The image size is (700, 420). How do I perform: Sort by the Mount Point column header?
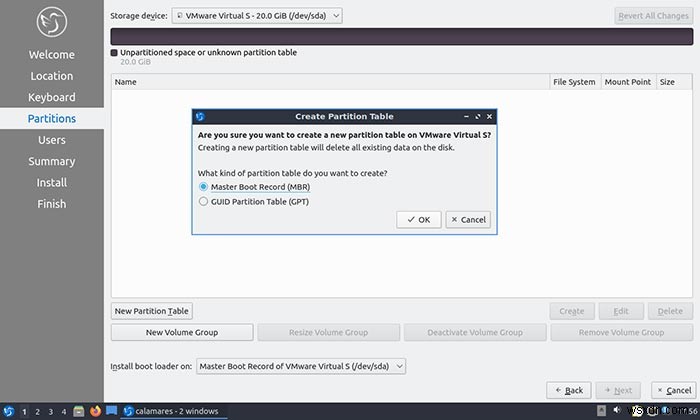[x=629, y=82]
